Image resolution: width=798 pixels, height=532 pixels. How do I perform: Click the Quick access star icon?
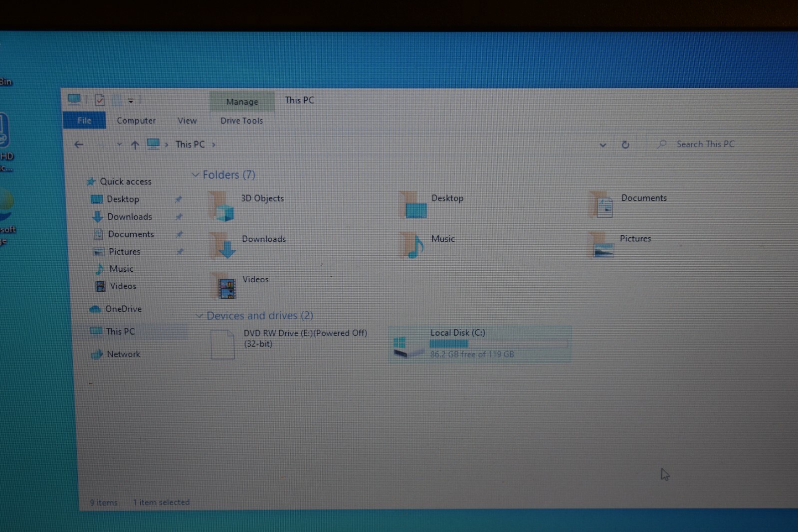tap(91, 182)
